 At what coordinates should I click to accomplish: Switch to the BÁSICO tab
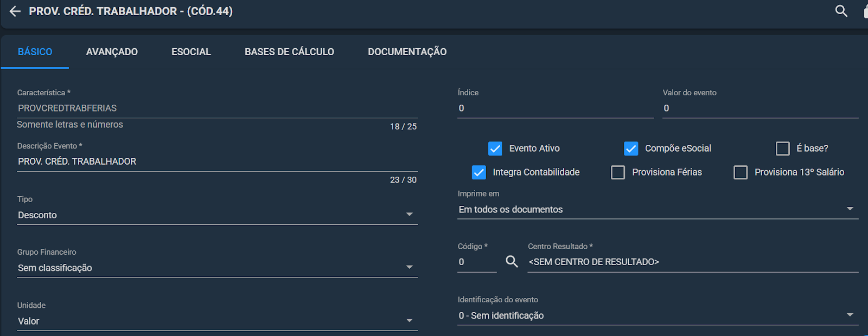(35, 52)
